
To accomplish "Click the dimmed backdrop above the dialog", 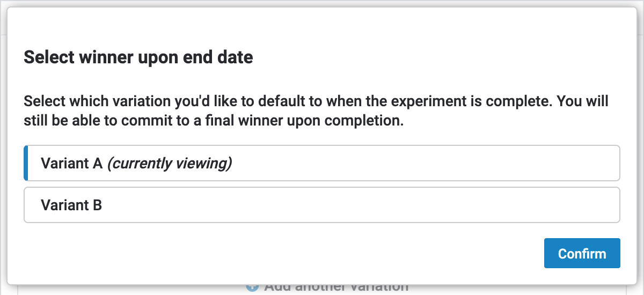I will tap(322, 3).
